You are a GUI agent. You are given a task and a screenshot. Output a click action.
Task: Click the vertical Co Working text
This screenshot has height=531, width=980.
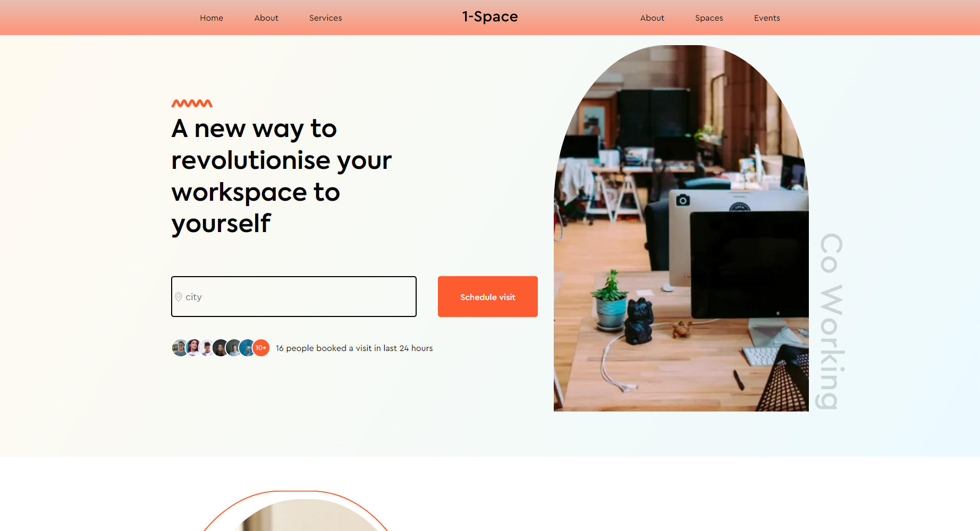click(832, 321)
